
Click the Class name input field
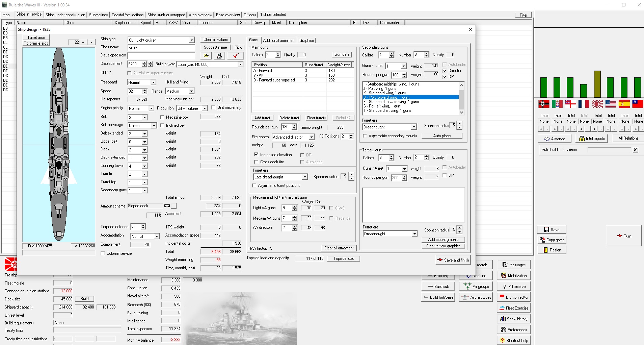[x=161, y=48]
